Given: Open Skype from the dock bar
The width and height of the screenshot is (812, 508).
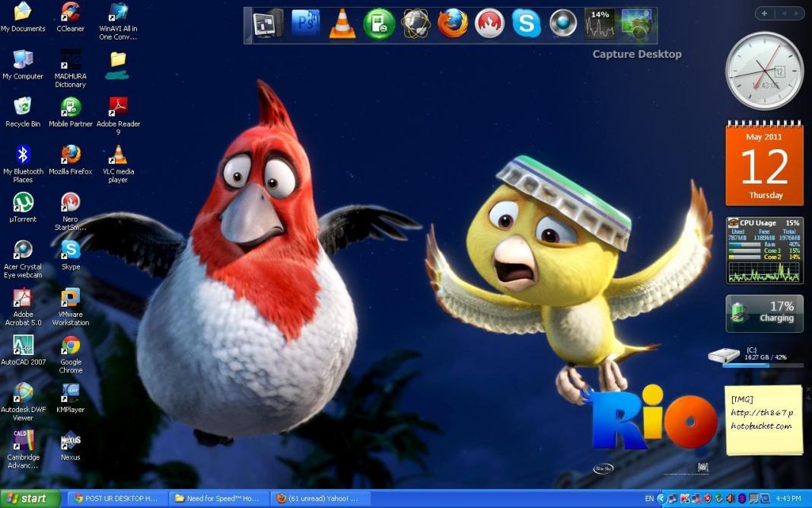Looking at the screenshot, I should [x=526, y=24].
